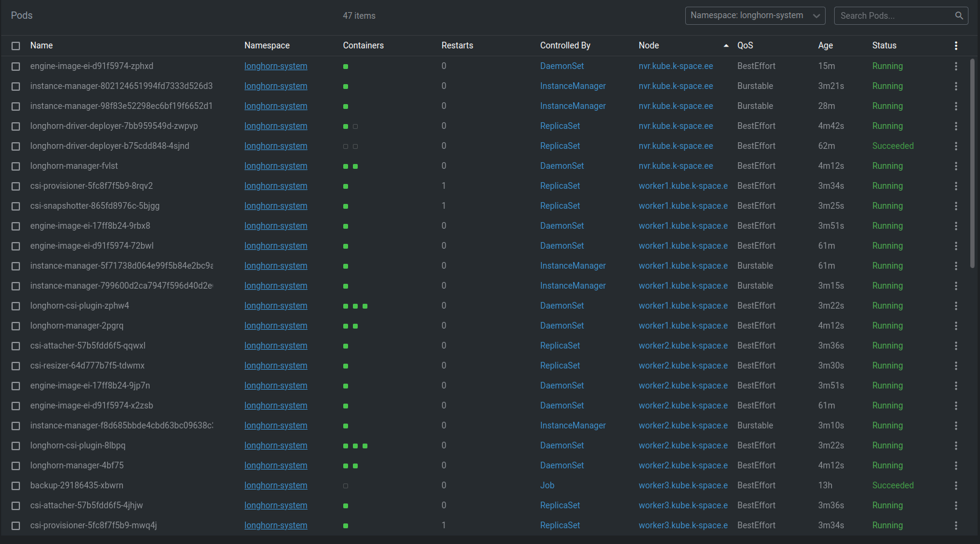Open the Job link for backup-29186435-xbwrn
This screenshot has width=980, height=544.
[547, 485]
